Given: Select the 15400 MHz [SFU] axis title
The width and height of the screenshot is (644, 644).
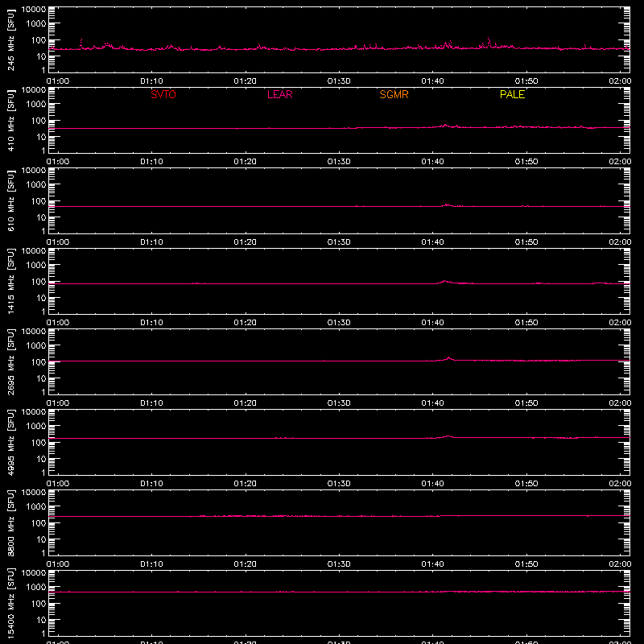Looking at the screenshot, I should (11, 603).
